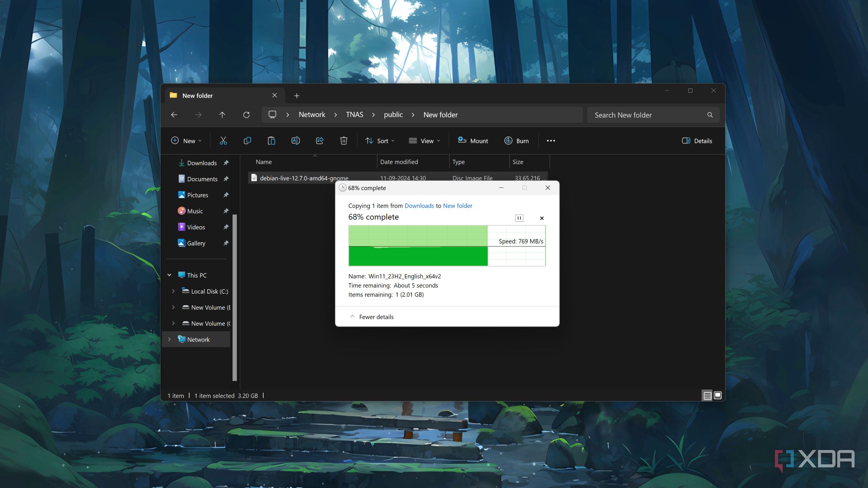Sort by Date modified column
Image resolution: width=868 pixels, height=488 pixels.
coord(413,162)
